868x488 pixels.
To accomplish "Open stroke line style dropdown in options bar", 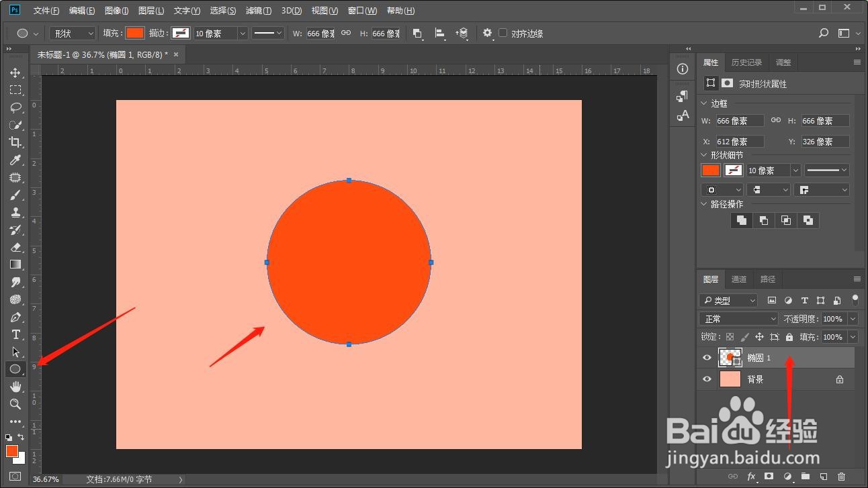I will (x=268, y=33).
